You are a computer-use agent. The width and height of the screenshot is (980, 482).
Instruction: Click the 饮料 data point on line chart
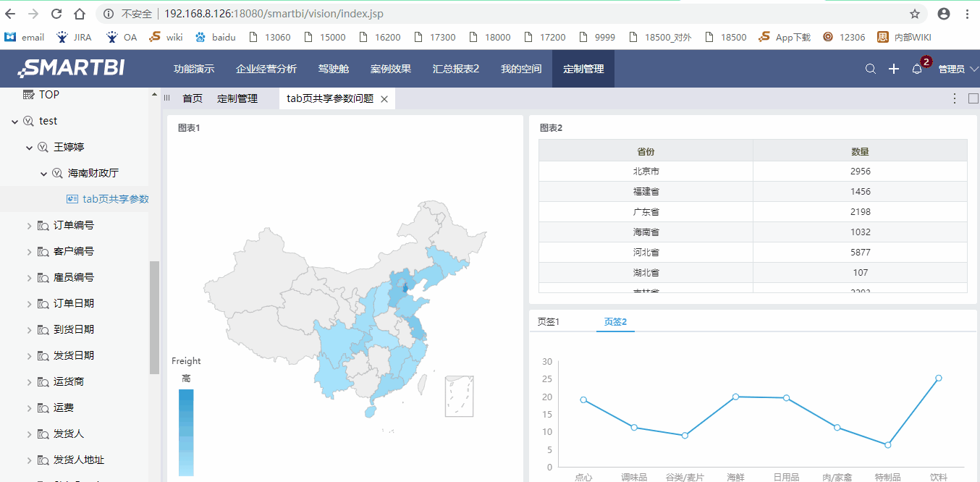pos(939,378)
